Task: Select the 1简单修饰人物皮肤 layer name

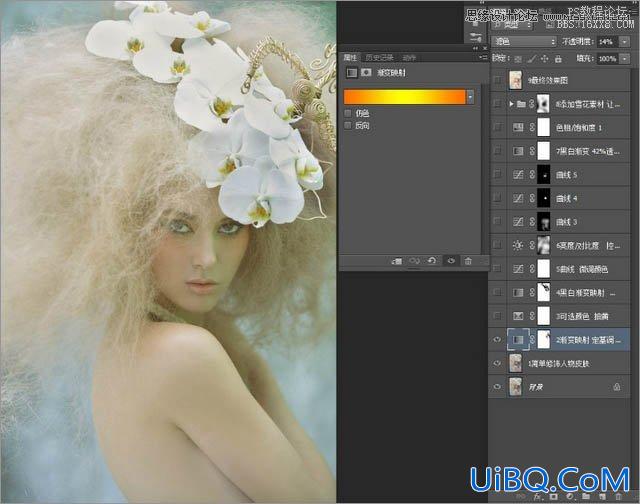Action: 559,363
